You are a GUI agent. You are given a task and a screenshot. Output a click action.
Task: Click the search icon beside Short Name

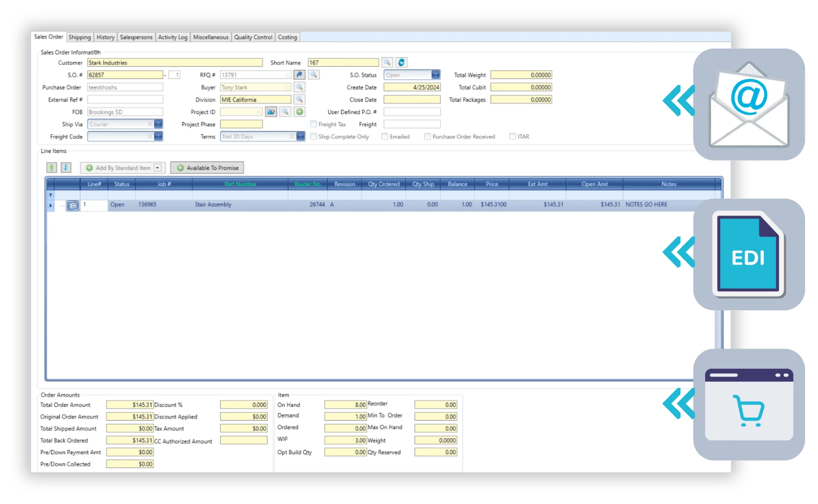click(x=387, y=63)
